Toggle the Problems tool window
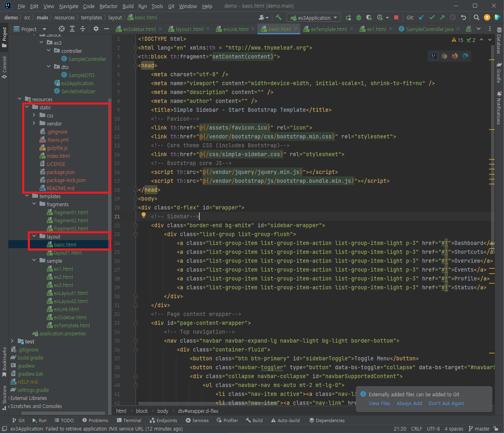This screenshot has height=433, width=504. point(95,420)
